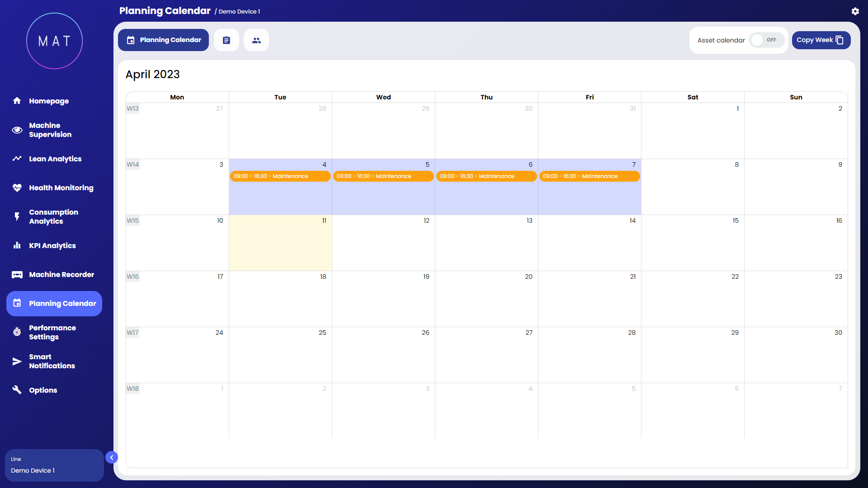Screen dimensions: 868x488
Task: Click the Homepage house icon
Action: [x=17, y=101]
